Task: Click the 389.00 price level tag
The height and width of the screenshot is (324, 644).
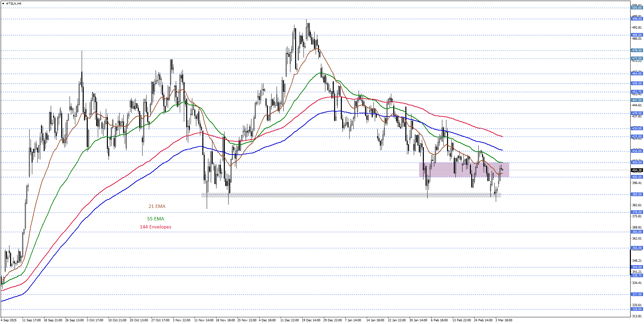Action: [x=637, y=194]
